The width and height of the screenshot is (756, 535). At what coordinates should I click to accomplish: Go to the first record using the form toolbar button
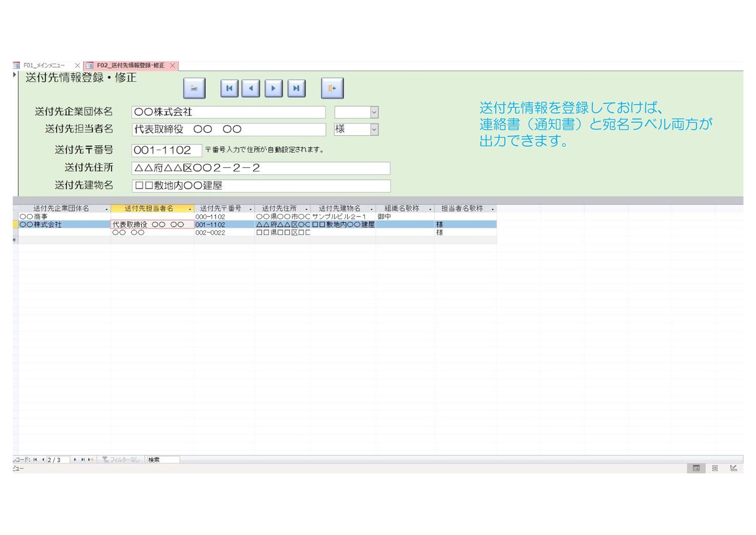click(230, 89)
